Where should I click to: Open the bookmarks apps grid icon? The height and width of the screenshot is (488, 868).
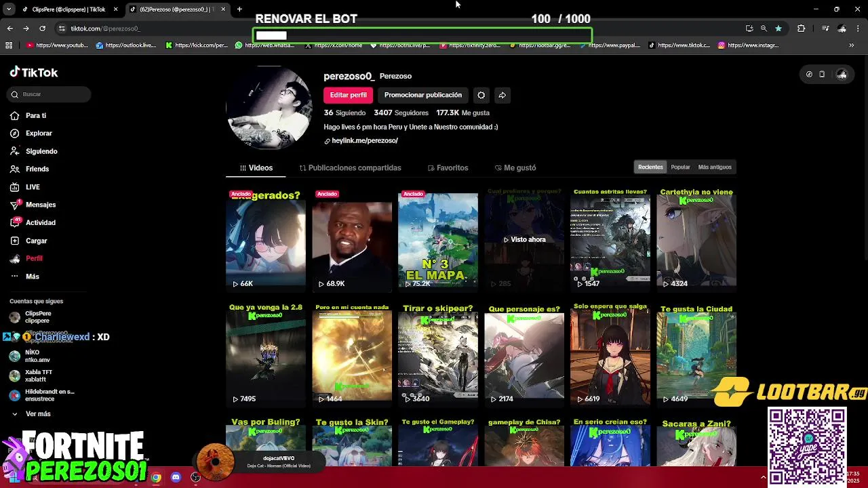tap(9, 45)
